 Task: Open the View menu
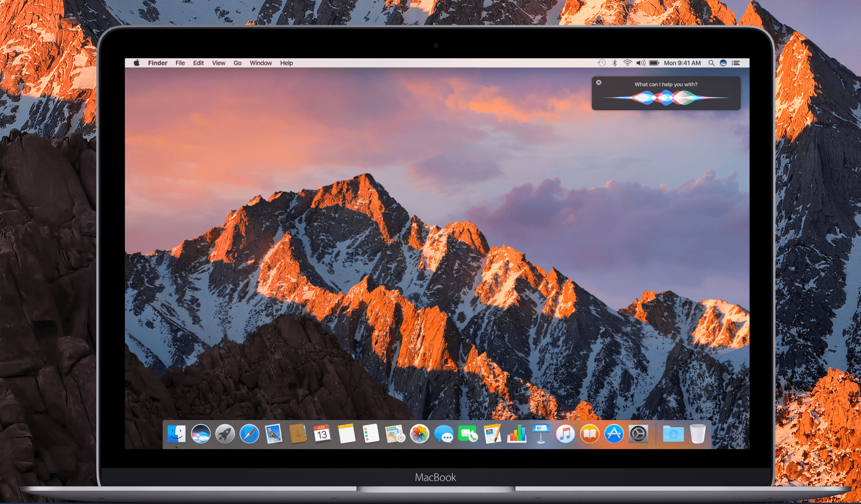click(x=219, y=63)
